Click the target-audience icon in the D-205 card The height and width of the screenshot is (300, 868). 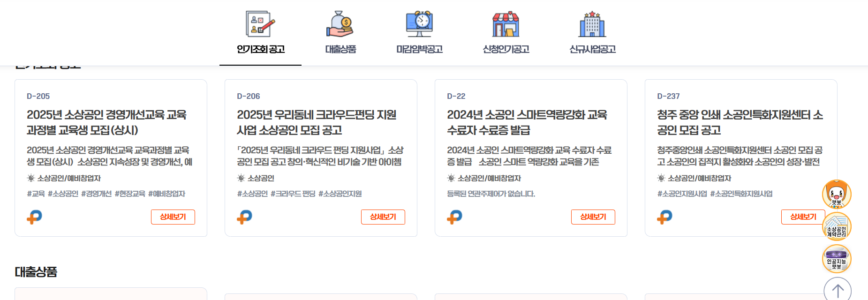coord(31,178)
